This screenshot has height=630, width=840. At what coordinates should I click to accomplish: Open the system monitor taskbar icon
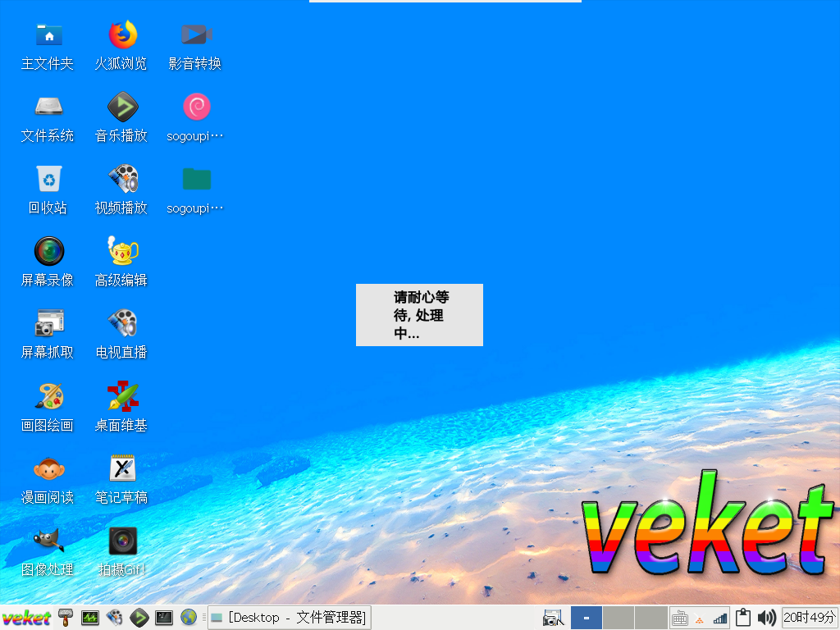tap(90, 618)
